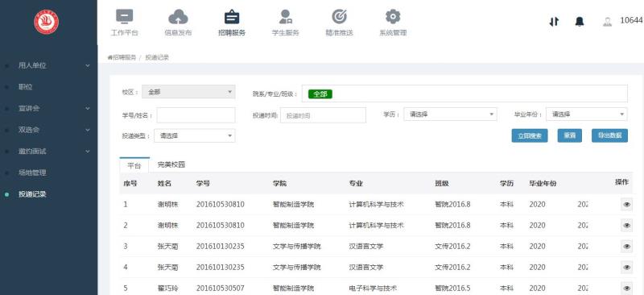Open the 学历 dropdown
The height and width of the screenshot is (295, 644).
point(450,114)
